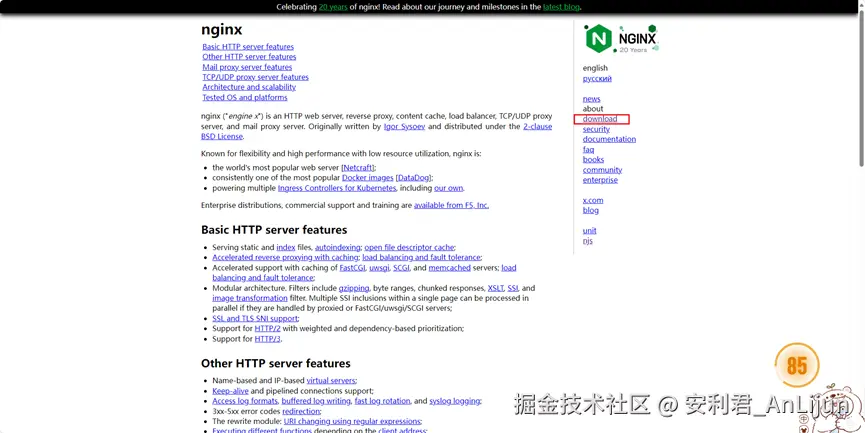865x433 pixels.
Task: Open the Keep-alive link
Action: click(x=230, y=391)
